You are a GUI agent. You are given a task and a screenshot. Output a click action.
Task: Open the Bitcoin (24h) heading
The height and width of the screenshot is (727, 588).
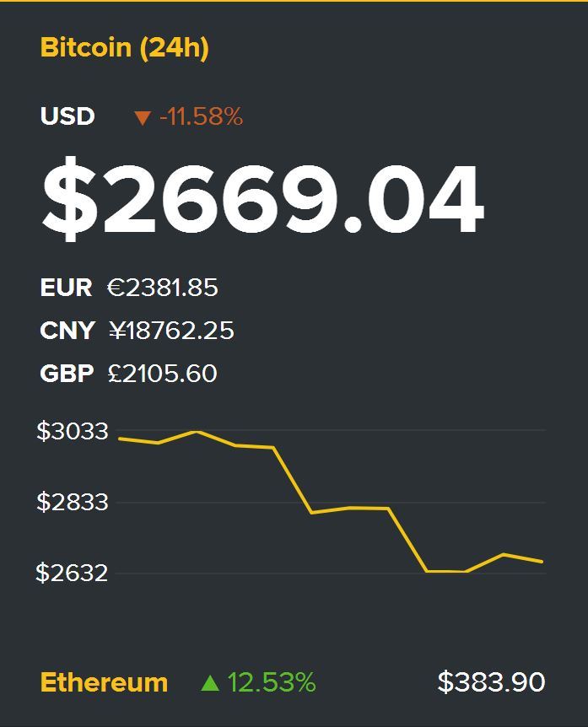[x=124, y=48]
